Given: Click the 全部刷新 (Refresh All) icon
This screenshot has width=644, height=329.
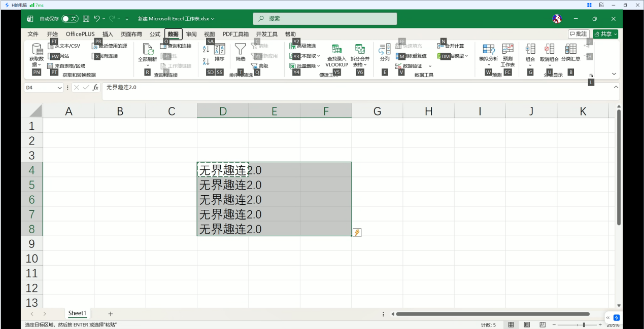Looking at the screenshot, I should point(148,50).
